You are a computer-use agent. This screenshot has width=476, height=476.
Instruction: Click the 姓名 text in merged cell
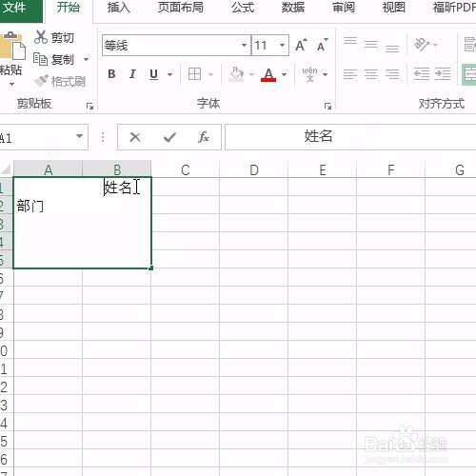coord(118,188)
